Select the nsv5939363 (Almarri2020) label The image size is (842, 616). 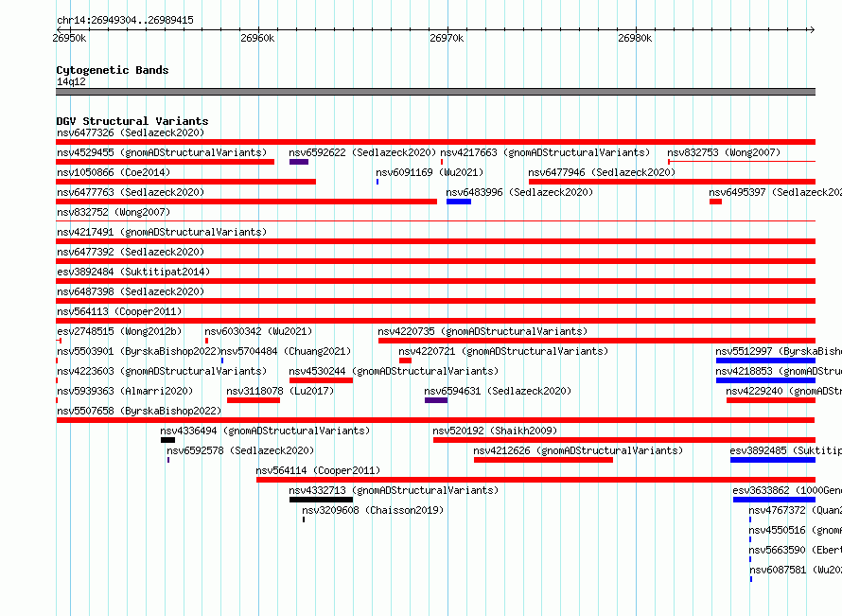[x=125, y=391]
